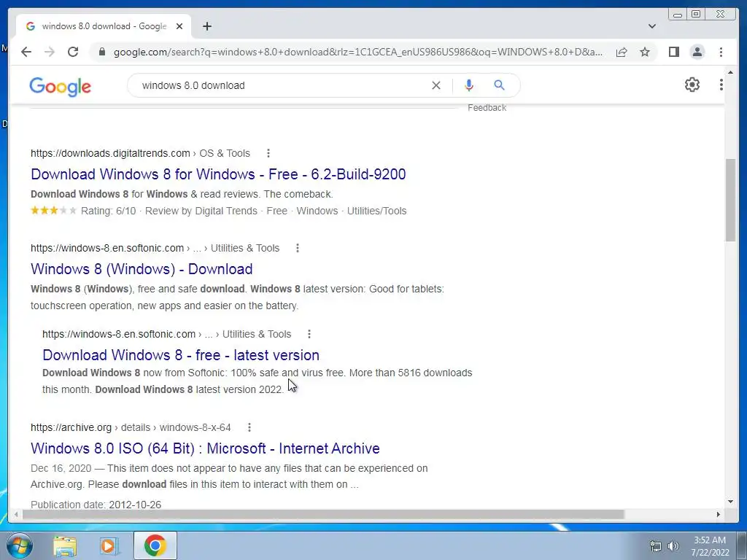
Task: Launch Windows Media Player from taskbar
Action: point(109,545)
